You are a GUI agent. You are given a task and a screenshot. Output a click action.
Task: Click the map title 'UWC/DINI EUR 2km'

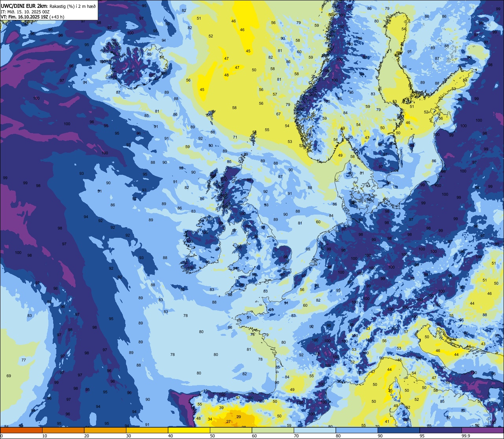[x=24, y=6]
